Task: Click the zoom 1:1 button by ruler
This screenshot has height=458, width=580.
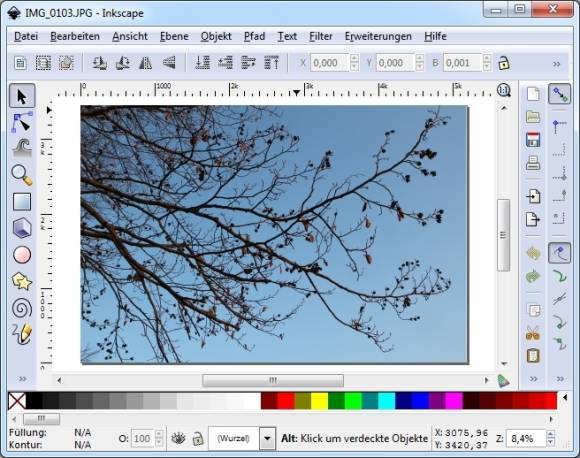Action: click(x=503, y=90)
